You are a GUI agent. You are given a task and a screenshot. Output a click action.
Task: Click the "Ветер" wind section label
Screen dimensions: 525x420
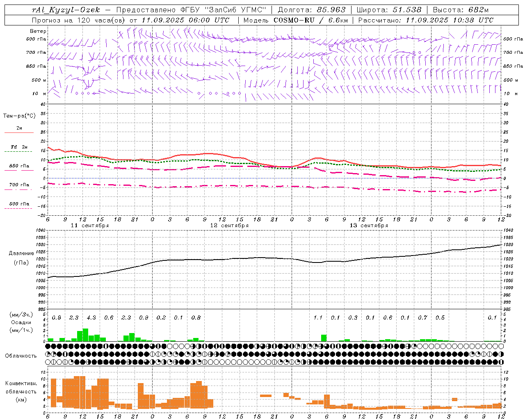coord(38,31)
